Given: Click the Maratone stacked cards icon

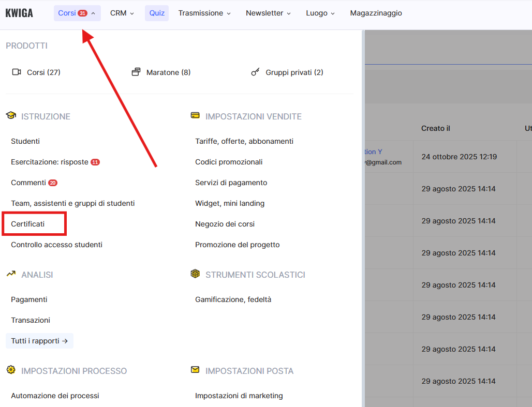Looking at the screenshot, I should tap(136, 72).
